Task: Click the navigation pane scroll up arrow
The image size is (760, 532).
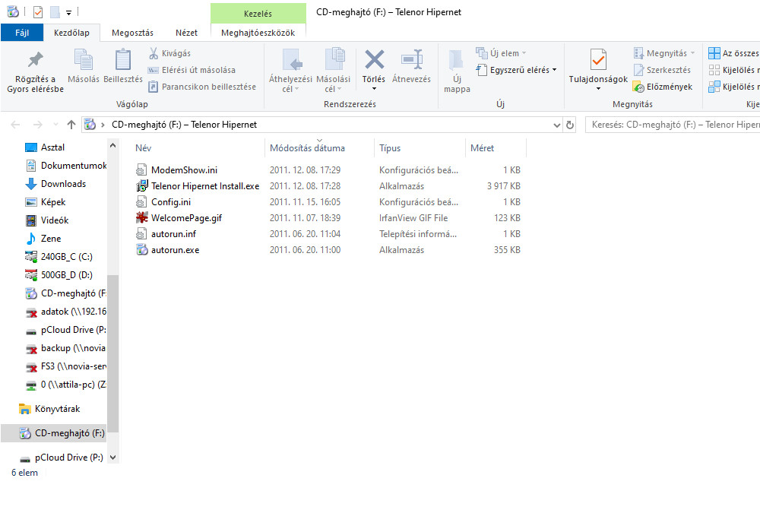Action: (113, 145)
